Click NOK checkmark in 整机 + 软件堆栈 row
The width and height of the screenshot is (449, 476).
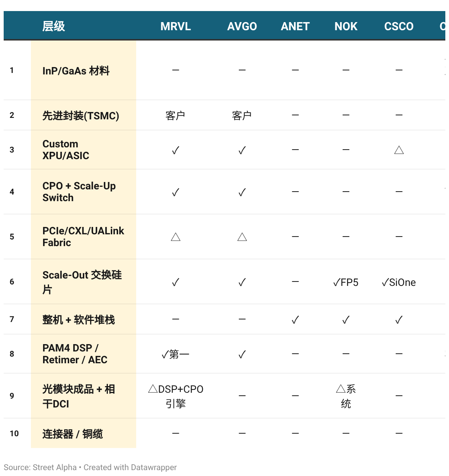[x=346, y=320]
